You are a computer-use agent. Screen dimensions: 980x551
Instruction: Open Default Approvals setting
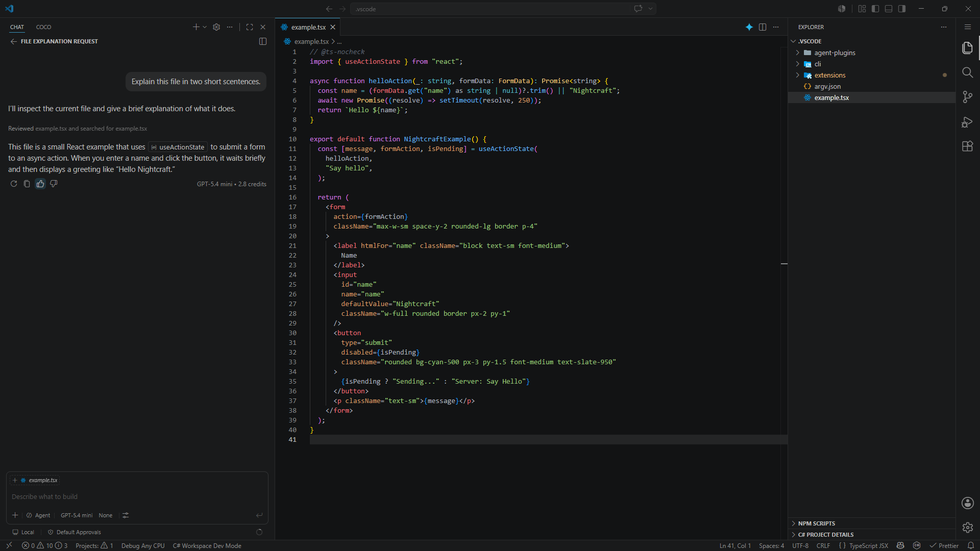point(75,532)
